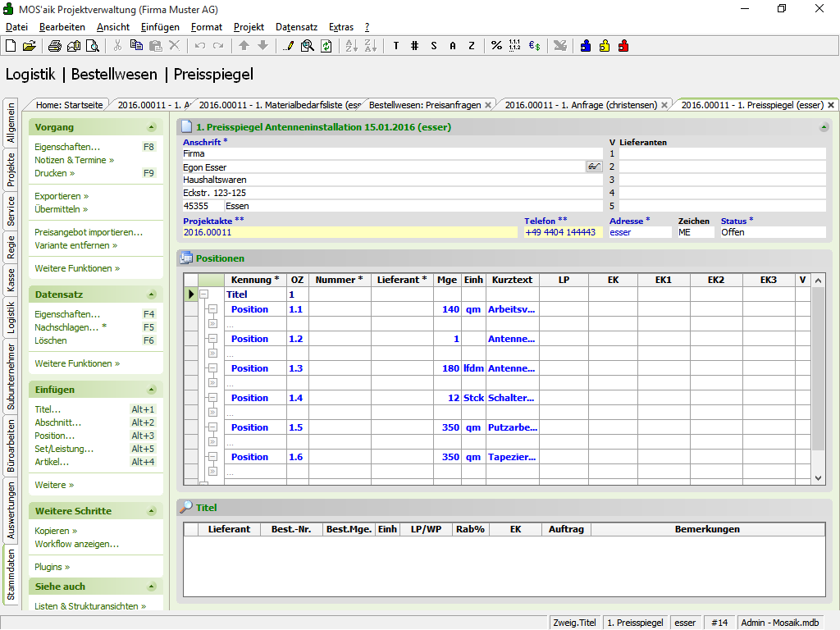Click the Workflow anzeigen link
Viewport: 840px width, 630px height.
(76, 544)
